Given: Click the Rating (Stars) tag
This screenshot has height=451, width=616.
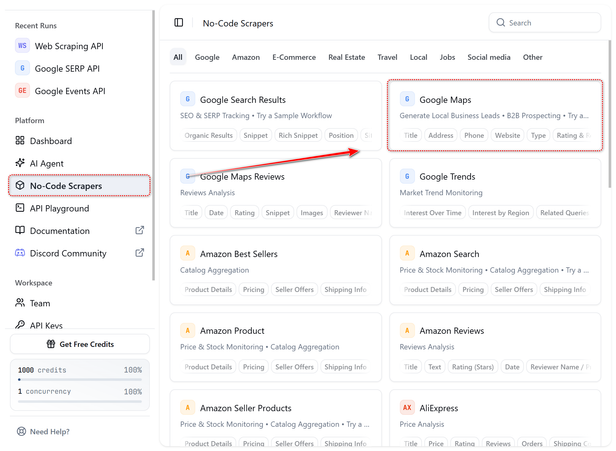Looking at the screenshot, I should (473, 367).
